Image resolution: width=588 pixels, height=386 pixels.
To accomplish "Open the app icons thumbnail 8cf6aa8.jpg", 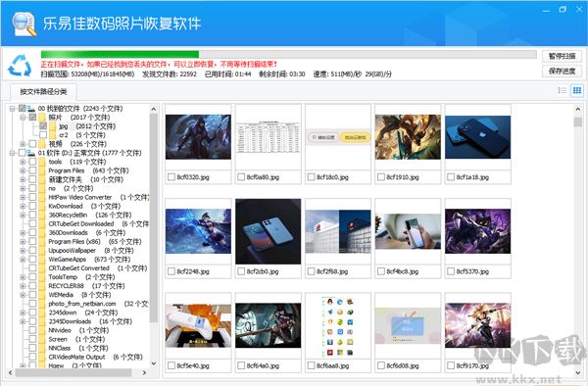I will 338,326.
